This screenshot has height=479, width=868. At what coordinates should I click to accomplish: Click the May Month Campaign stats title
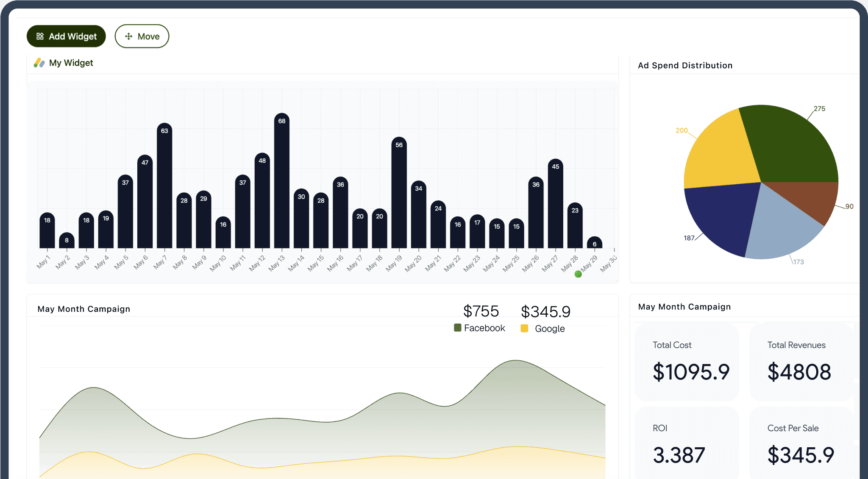coord(684,307)
